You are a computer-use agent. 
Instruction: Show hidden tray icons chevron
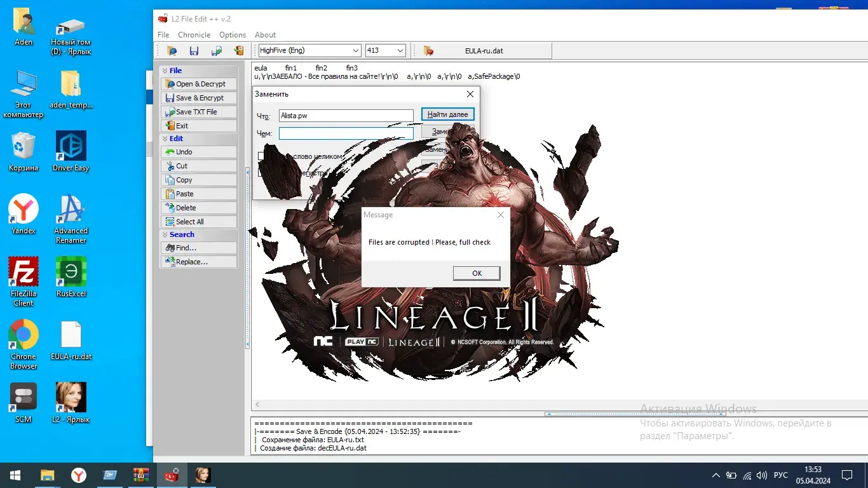click(716, 475)
